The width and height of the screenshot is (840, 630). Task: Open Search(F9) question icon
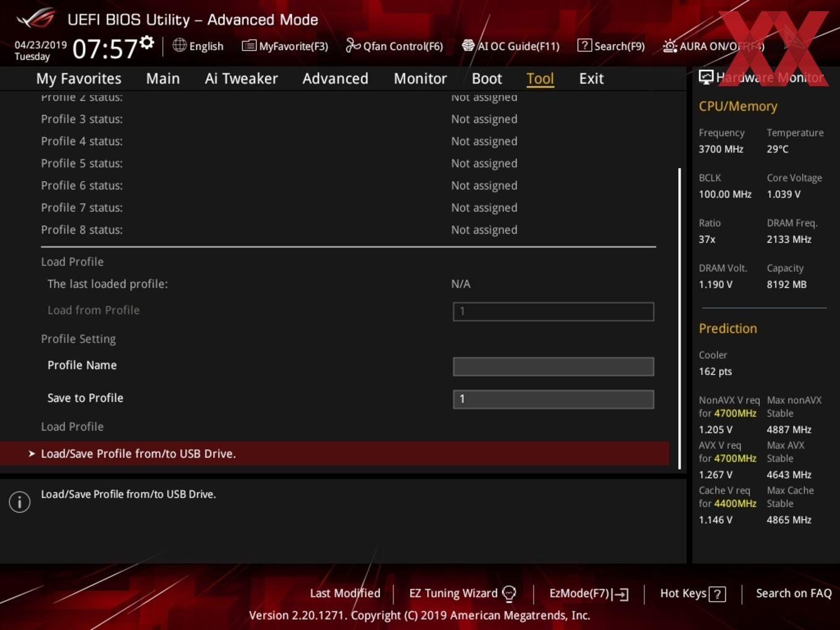[x=584, y=46]
